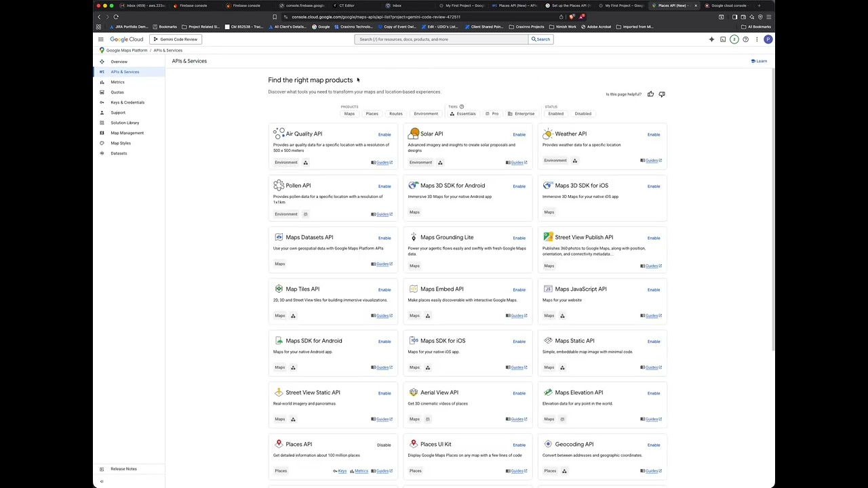868x488 pixels.
Task: Switch to Google cloud console browser tab
Action: coord(728,5)
